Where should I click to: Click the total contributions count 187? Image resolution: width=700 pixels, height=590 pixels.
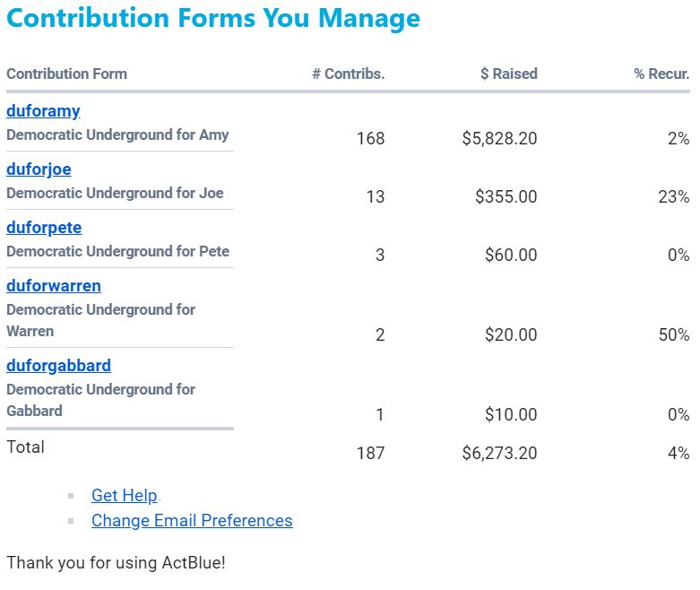click(x=370, y=454)
